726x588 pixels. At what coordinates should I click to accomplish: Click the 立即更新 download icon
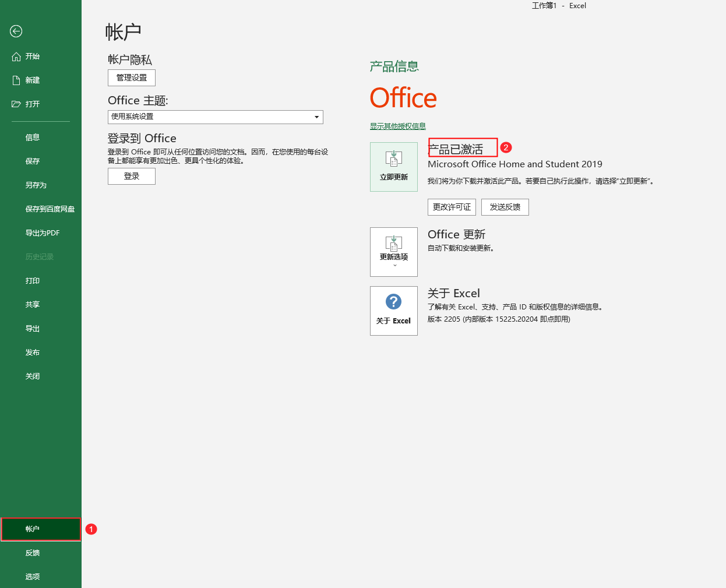click(x=394, y=159)
